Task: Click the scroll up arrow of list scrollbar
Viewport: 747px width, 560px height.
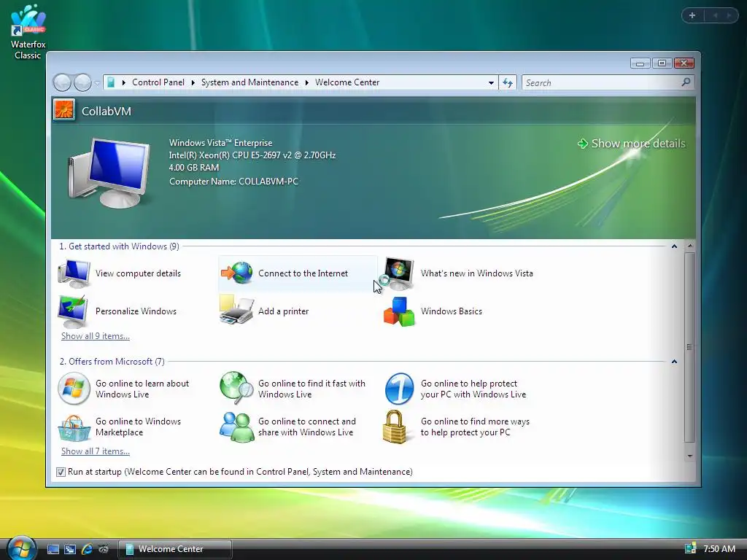Action: tap(690, 246)
